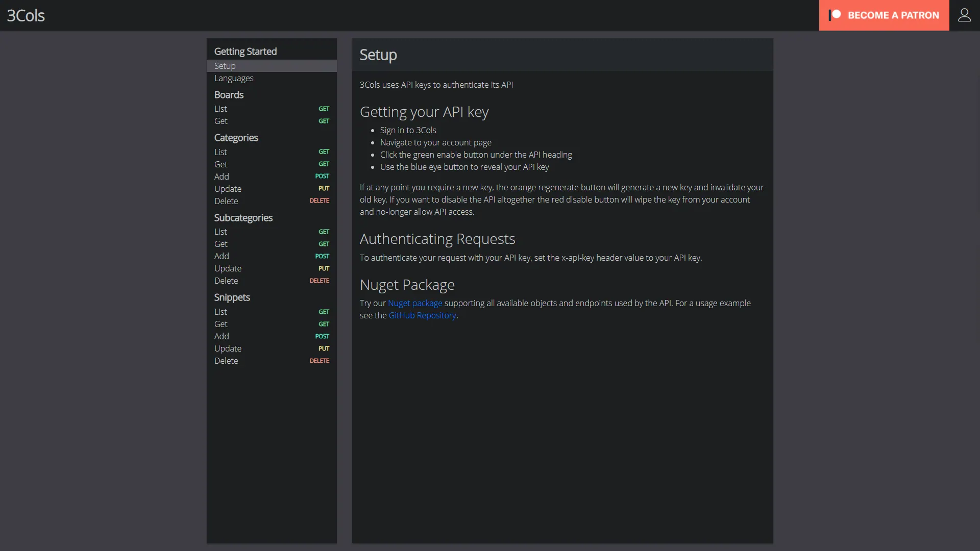The width and height of the screenshot is (980, 551).
Task: Click the Getting your API key heading
Action: pos(424,112)
